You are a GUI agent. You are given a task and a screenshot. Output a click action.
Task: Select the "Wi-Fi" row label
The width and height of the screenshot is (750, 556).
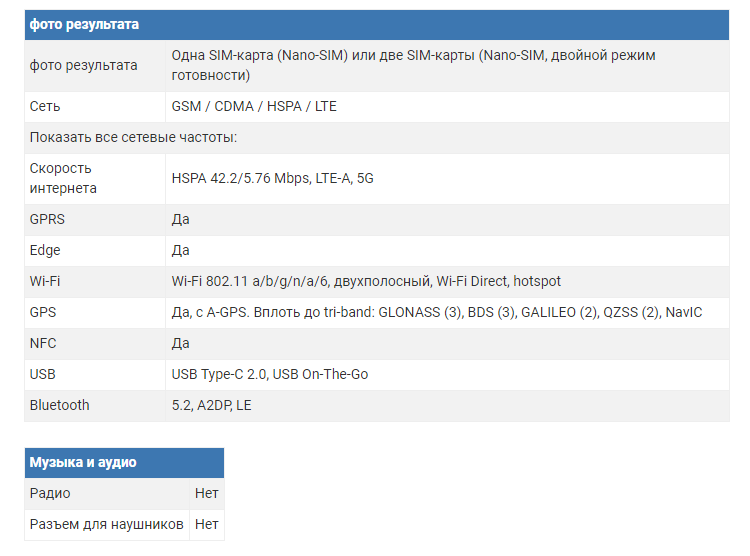[x=45, y=281]
